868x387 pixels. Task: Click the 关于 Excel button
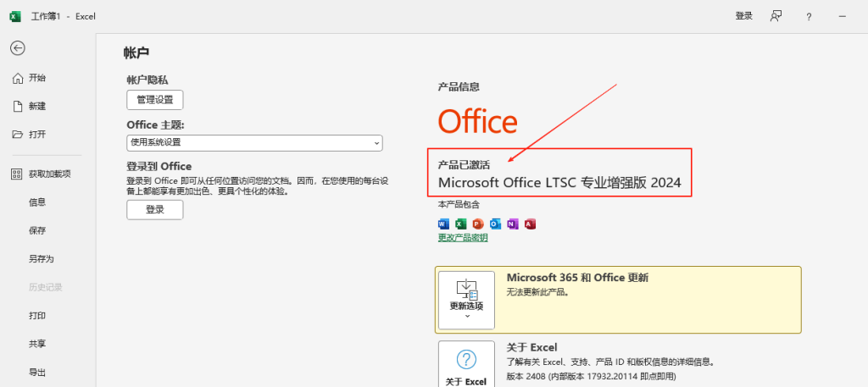point(467,364)
